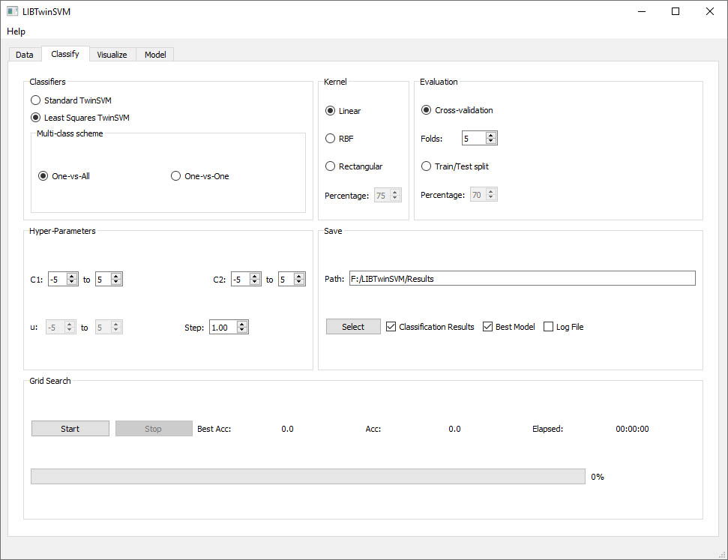This screenshot has width=728, height=560.
Task: Close the LIBTwinSVM window
Action: tap(710, 11)
